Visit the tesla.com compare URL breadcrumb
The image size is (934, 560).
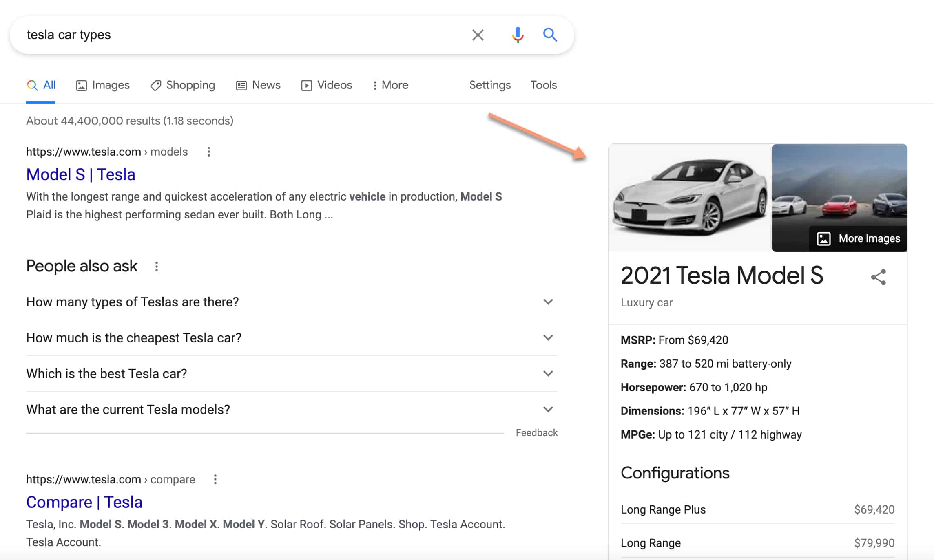tap(111, 479)
